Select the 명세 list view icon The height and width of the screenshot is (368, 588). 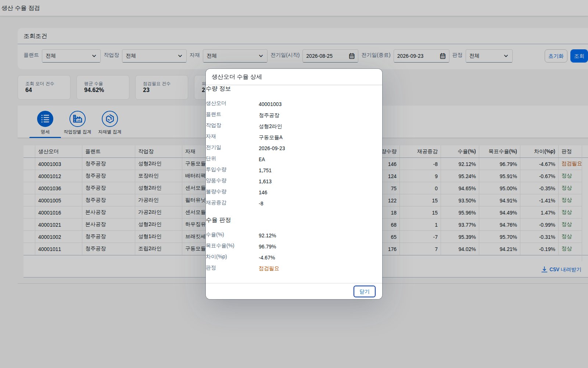pos(45,119)
